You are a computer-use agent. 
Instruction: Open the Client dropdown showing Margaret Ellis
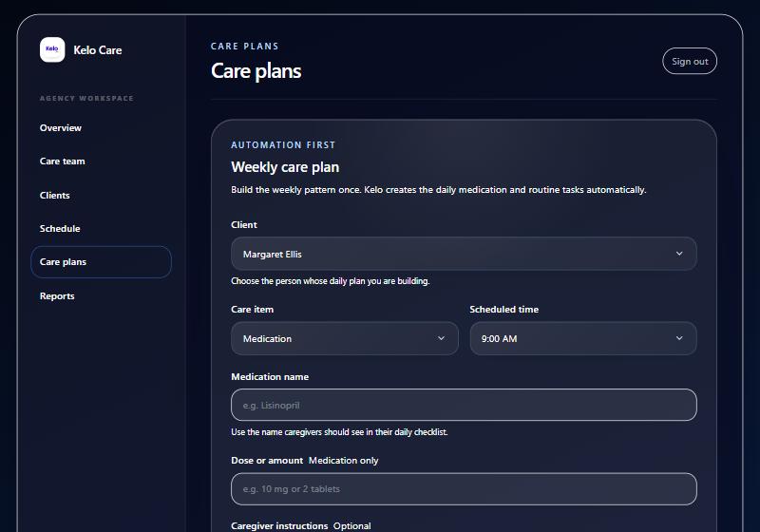pos(464,254)
